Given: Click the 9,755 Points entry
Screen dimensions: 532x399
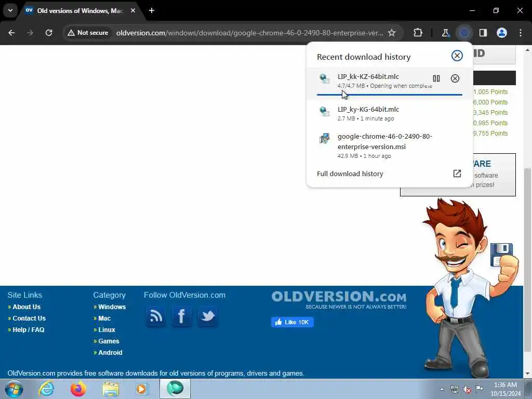Looking at the screenshot, I should pos(490,134).
